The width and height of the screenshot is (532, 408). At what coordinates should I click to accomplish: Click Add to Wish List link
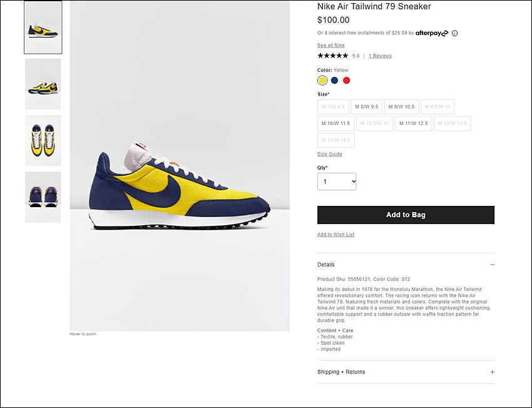click(x=335, y=235)
